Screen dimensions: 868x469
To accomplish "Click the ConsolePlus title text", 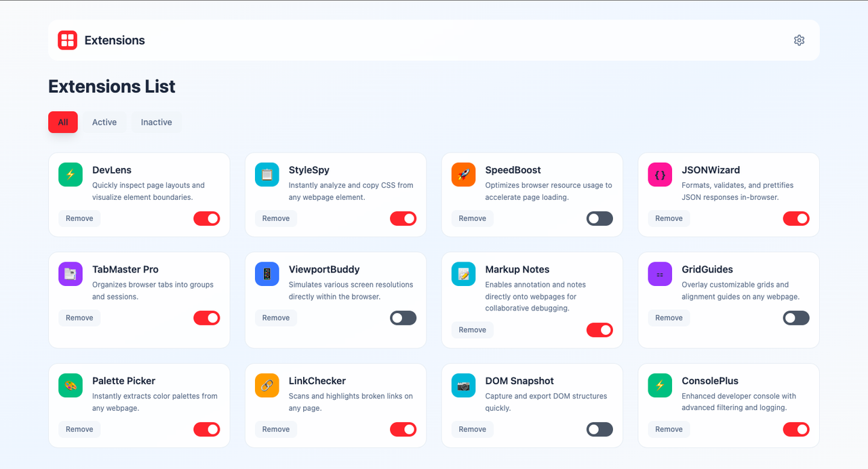I will [710, 381].
